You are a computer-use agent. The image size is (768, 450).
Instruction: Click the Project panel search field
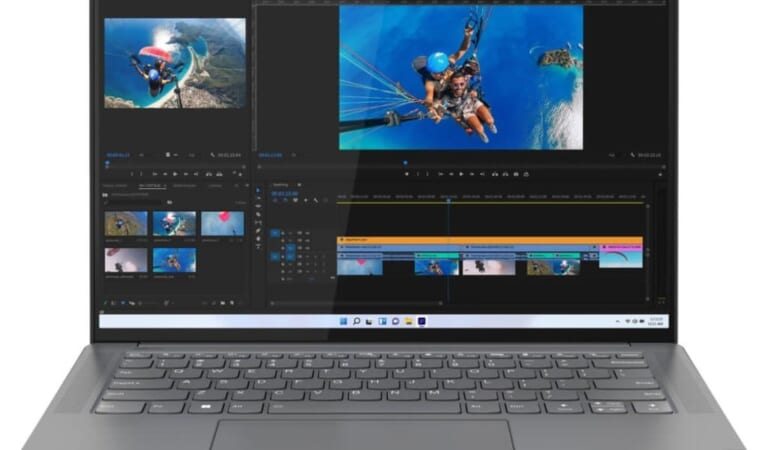133,202
